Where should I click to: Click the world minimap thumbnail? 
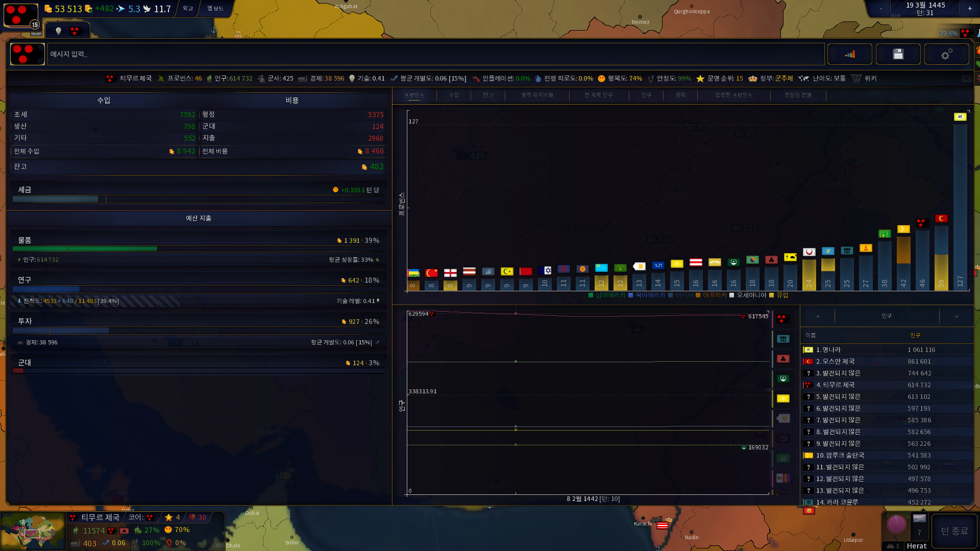pyautogui.click(x=33, y=532)
